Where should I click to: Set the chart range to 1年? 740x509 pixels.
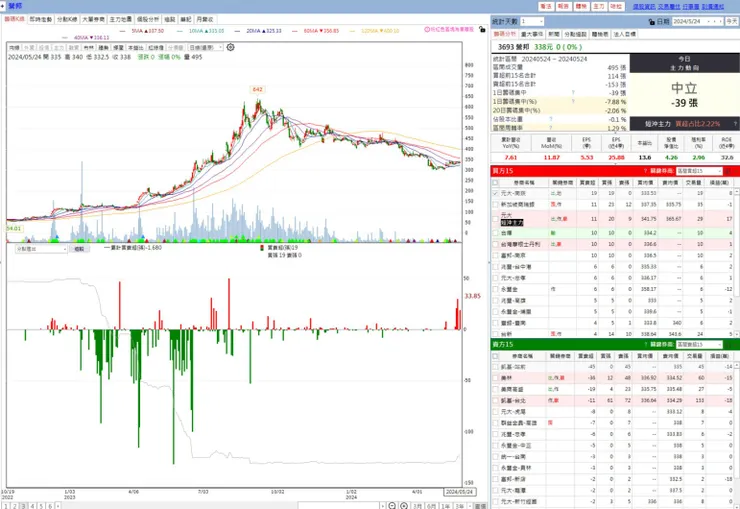(446, 506)
